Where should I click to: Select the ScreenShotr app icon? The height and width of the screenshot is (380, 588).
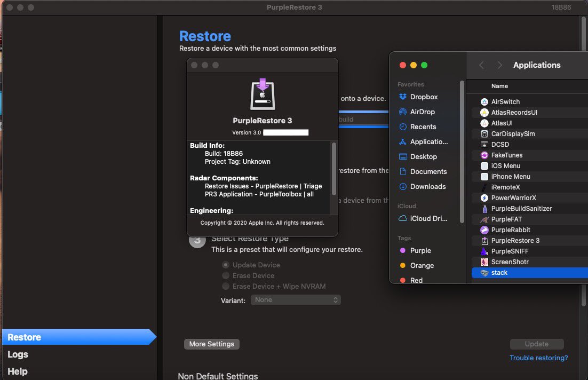pos(484,262)
